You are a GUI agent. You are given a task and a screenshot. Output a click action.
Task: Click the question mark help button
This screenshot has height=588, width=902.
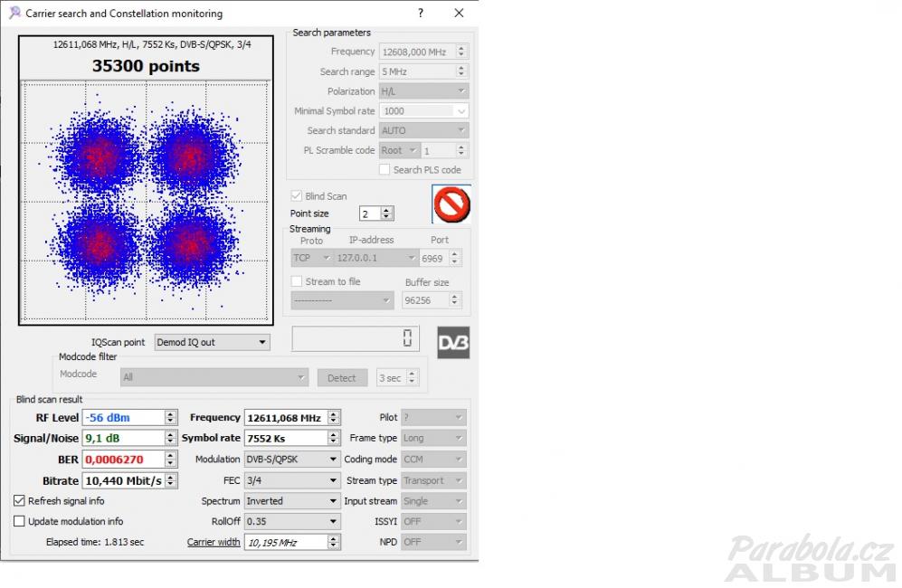click(x=421, y=13)
